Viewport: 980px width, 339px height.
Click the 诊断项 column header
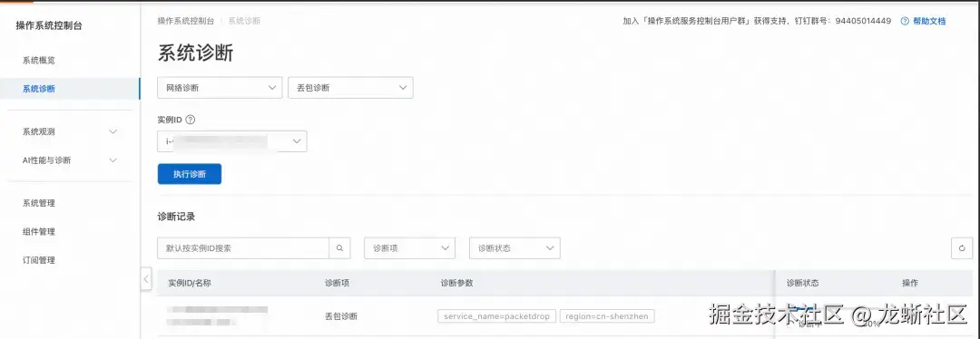click(337, 283)
